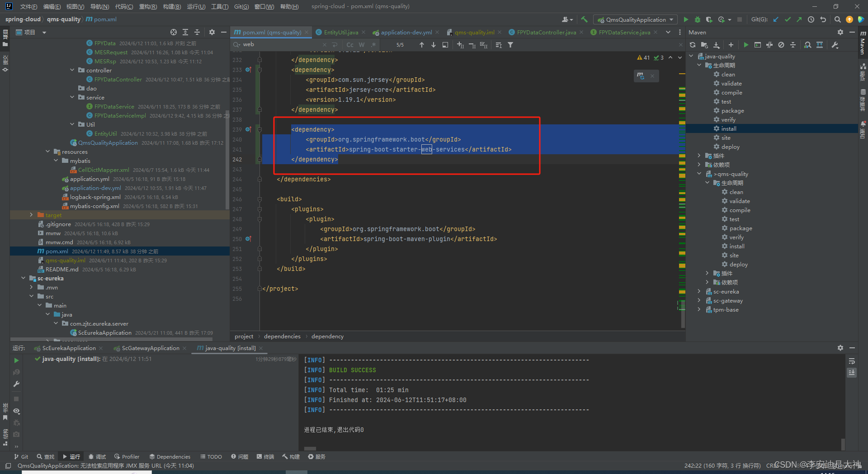Open run configuration dropdown QmsQualityApplication

click(635, 19)
